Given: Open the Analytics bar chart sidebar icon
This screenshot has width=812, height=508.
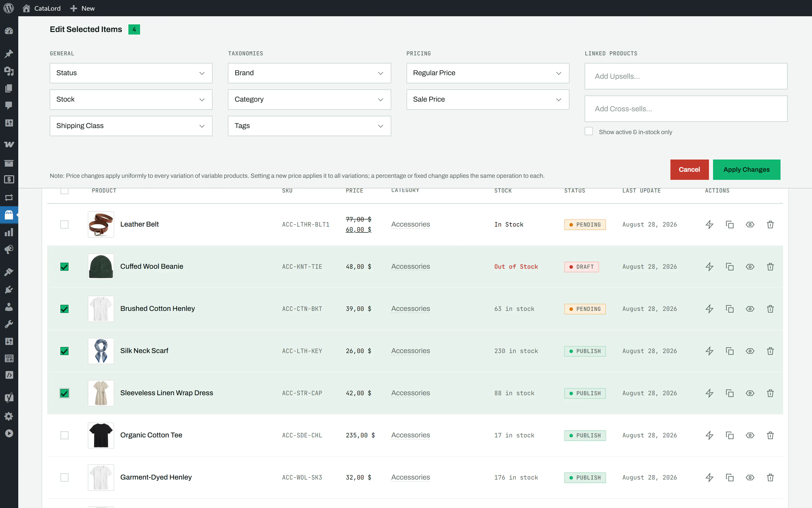Looking at the screenshot, I should click(x=9, y=232).
